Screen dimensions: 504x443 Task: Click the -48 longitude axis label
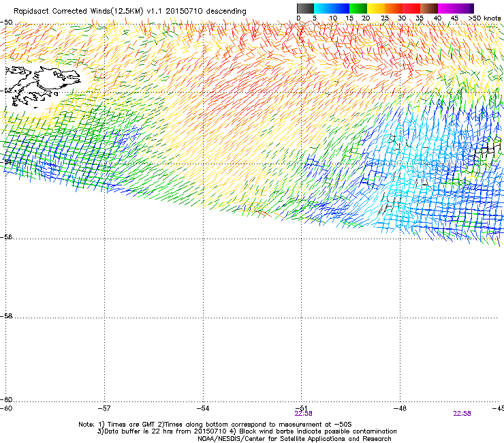tap(400, 408)
